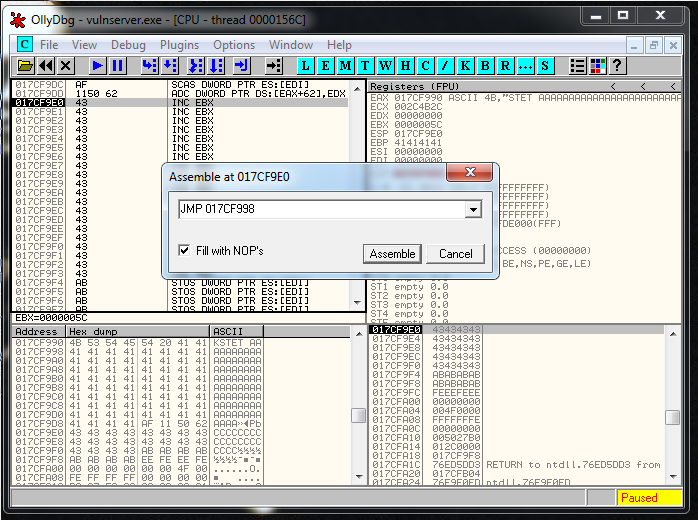Show Run trace with dots button
The height and width of the screenshot is (520, 698).
[x=525, y=66]
